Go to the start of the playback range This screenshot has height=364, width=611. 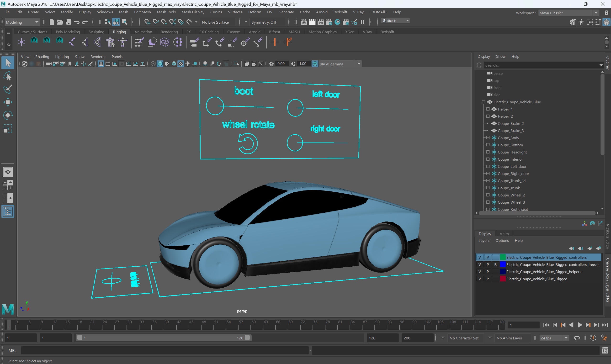[546, 325]
